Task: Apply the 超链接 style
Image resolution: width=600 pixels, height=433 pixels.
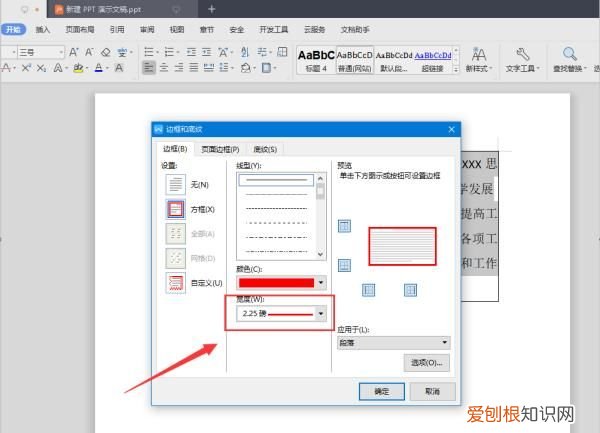Action: coord(432,60)
